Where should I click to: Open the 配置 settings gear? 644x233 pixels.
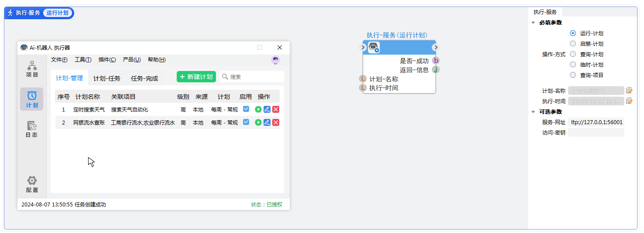coord(32,184)
